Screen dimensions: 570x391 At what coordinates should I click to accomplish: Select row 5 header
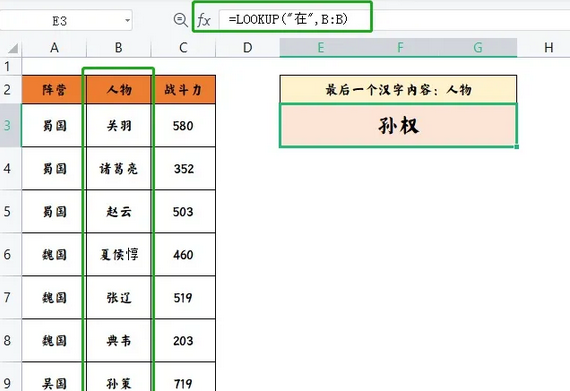coord(11,211)
